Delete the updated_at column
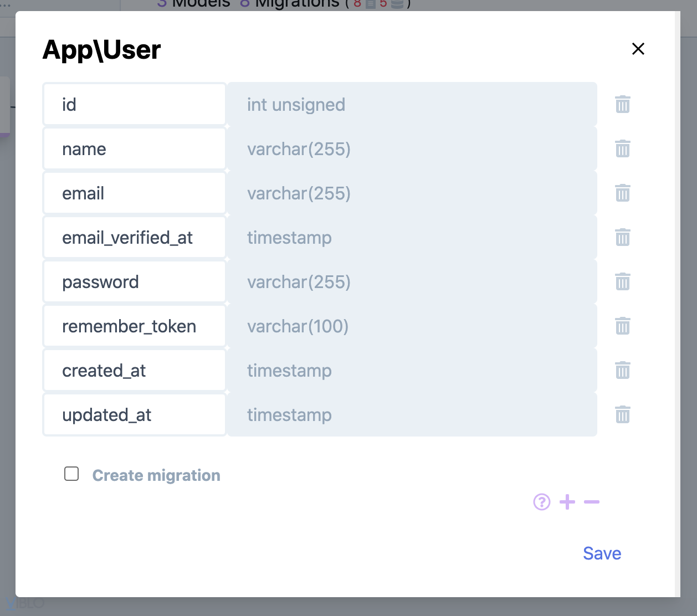 click(x=623, y=414)
